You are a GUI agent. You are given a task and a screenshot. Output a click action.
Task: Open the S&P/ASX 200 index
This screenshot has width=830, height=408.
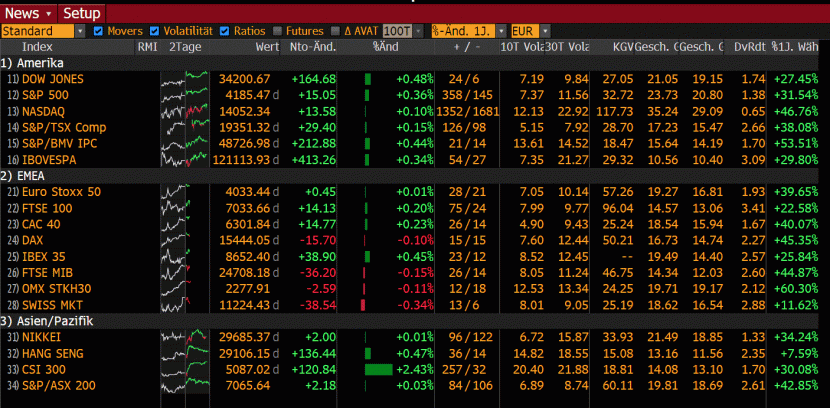click(x=59, y=386)
